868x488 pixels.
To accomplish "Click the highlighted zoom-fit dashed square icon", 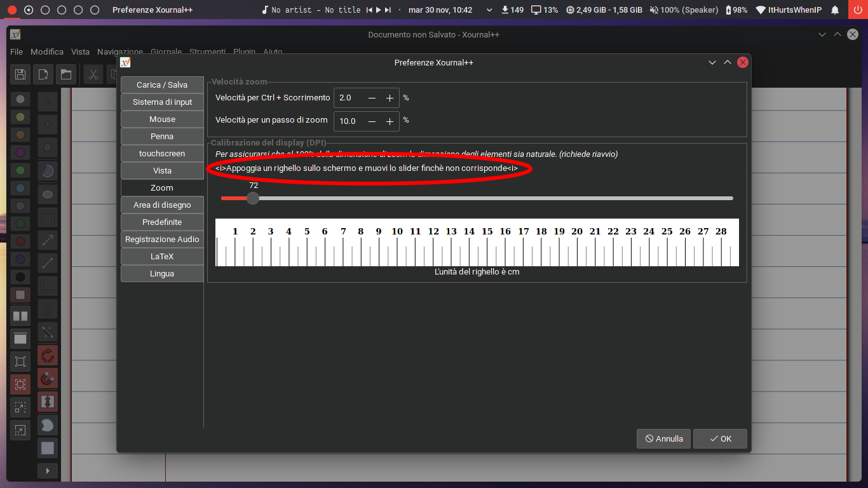I will click(x=20, y=384).
